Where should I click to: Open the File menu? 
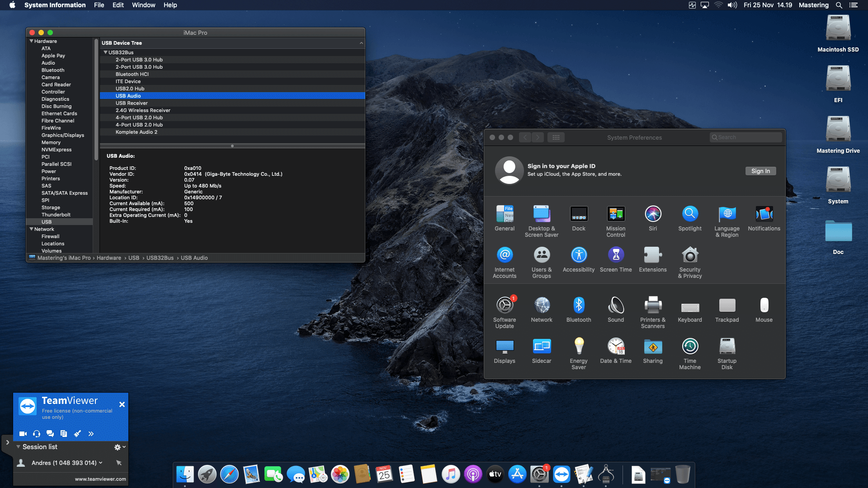pos(99,5)
